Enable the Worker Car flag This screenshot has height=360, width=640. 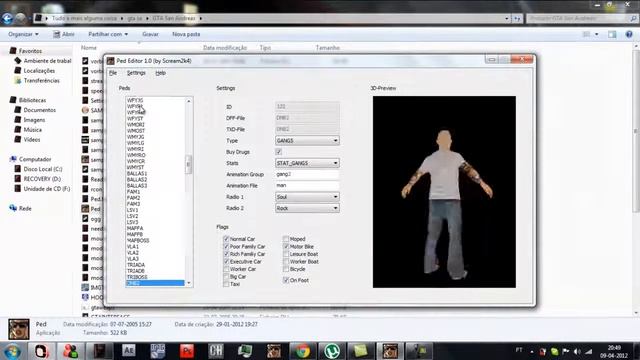coord(226,269)
